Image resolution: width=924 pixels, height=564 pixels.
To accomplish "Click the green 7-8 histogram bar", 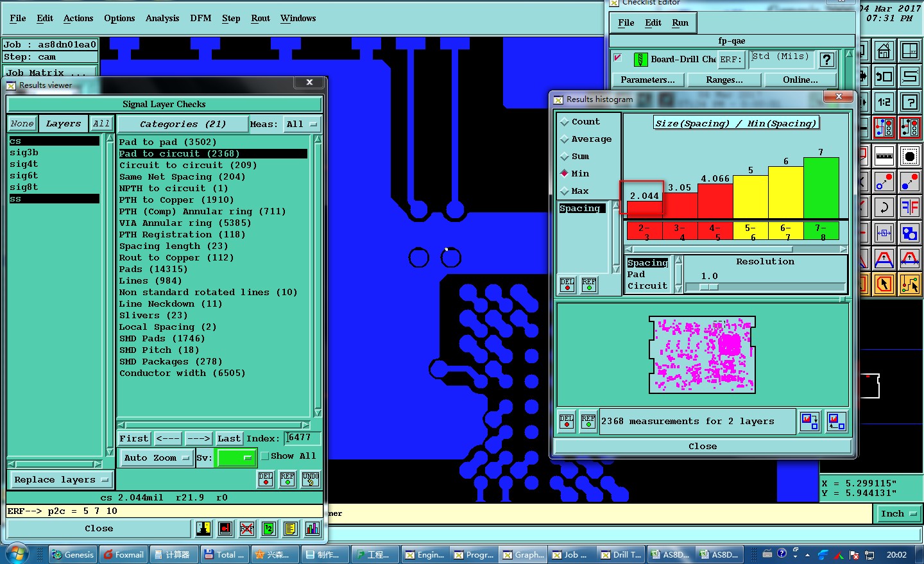I will [821, 189].
